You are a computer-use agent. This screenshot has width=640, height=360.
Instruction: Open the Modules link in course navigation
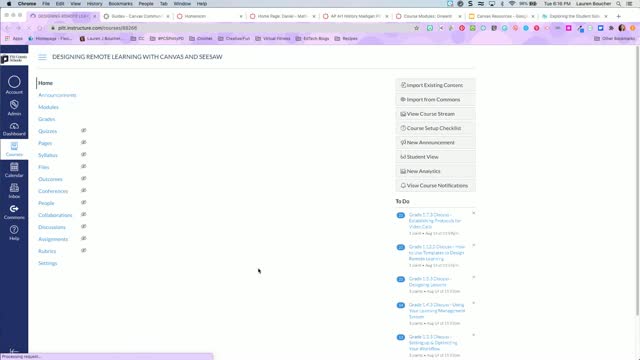coord(48,107)
